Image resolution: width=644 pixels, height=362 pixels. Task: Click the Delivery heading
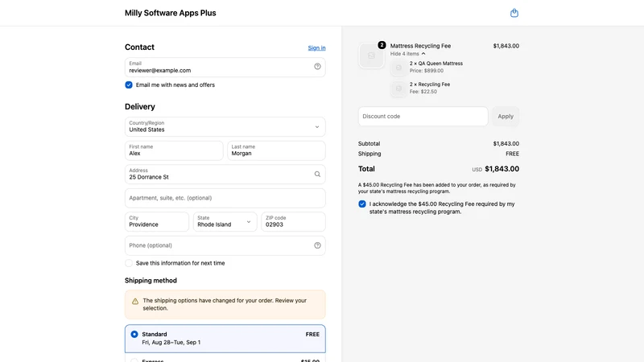[x=139, y=107]
